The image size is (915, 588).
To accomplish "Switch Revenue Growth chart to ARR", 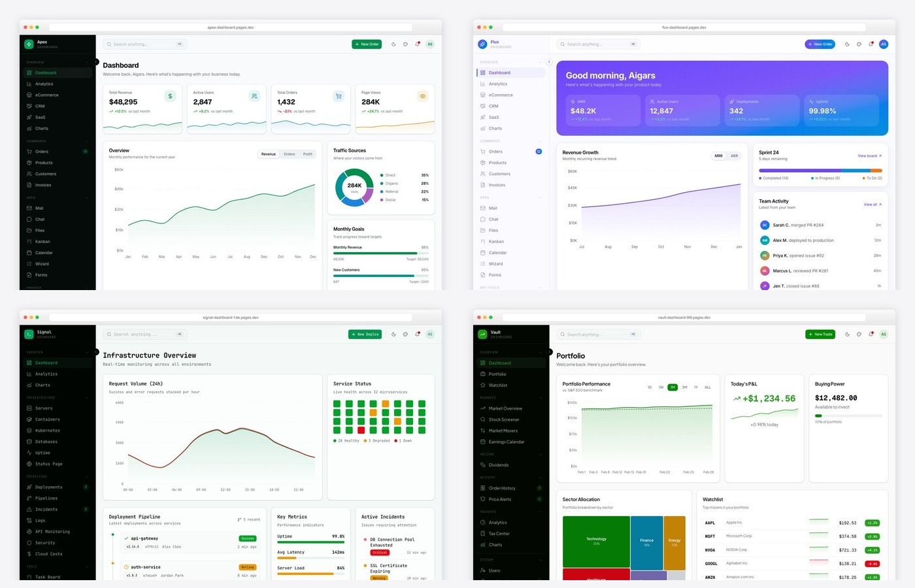I will [x=734, y=155].
